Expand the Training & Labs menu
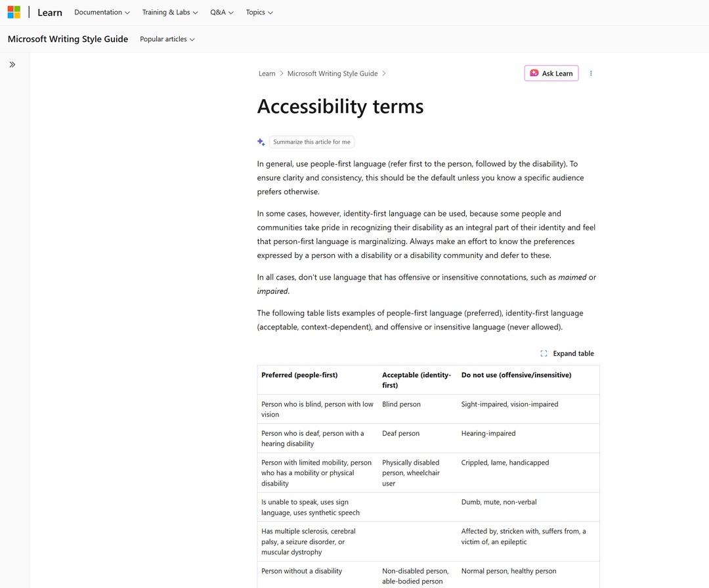Viewport: 709px width, 588px height. tap(170, 12)
